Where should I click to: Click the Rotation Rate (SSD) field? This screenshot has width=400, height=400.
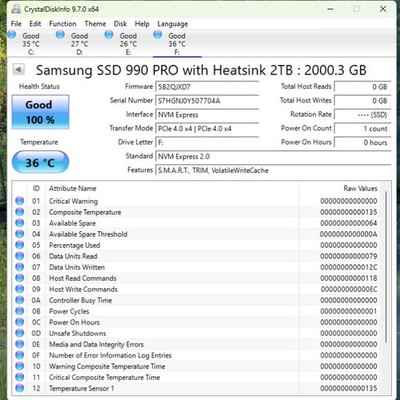(362, 115)
